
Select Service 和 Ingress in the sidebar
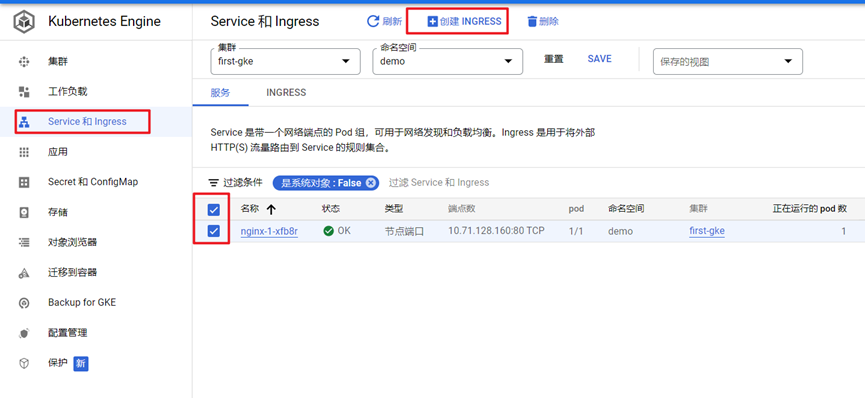[x=87, y=121]
